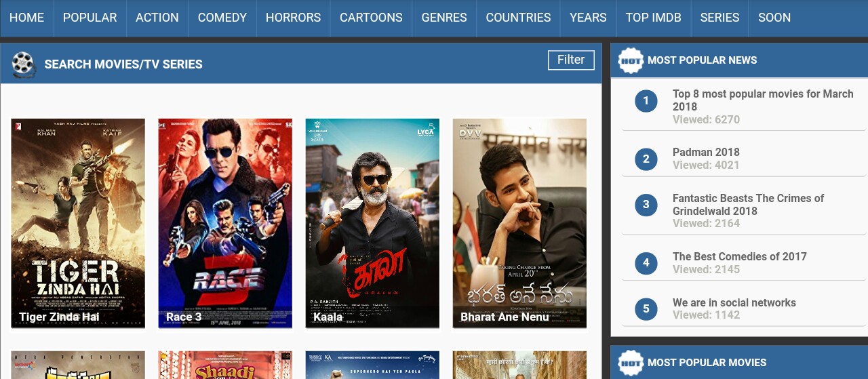This screenshot has height=379, width=868.
Task: Click the Viewed: 4021 count text
Action: tap(706, 165)
